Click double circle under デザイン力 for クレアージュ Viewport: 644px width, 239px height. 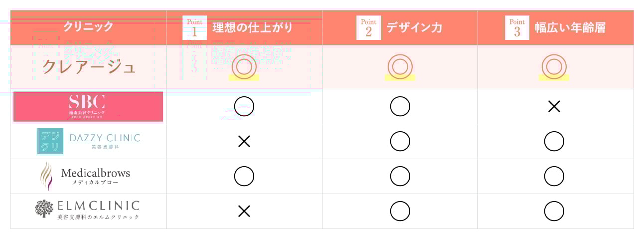point(400,67)
